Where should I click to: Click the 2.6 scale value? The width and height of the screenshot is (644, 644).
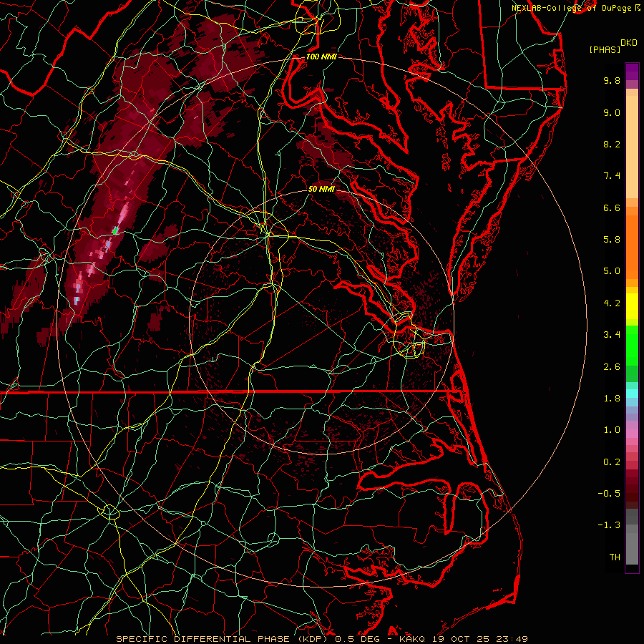tap(612, 367)
